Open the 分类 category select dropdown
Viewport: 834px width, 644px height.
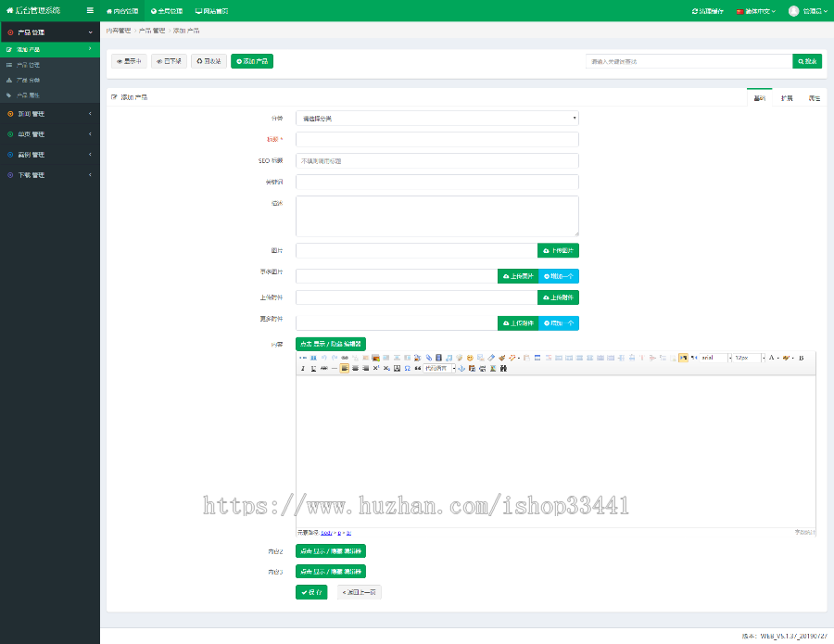437,118
